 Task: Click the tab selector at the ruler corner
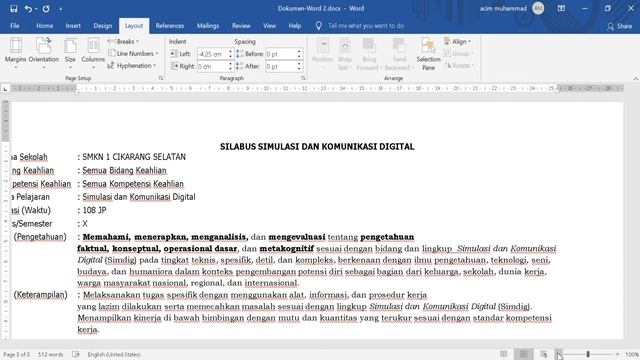[x=5, y=89]
